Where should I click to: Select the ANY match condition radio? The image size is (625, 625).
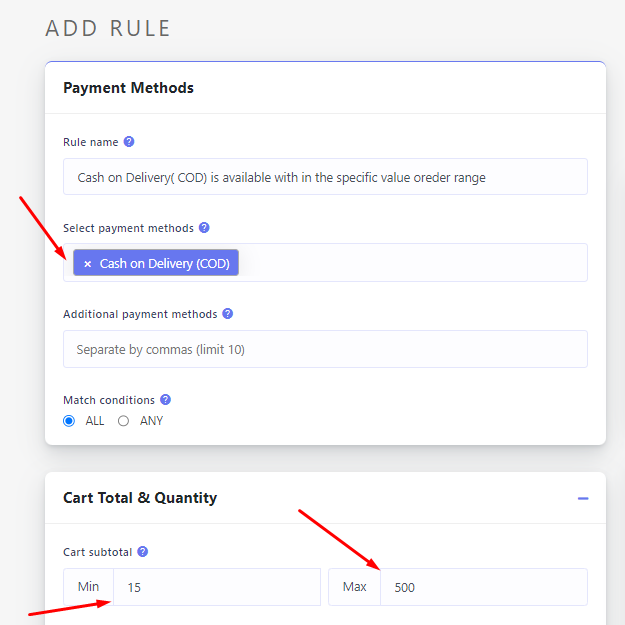(x=124, y=421)
